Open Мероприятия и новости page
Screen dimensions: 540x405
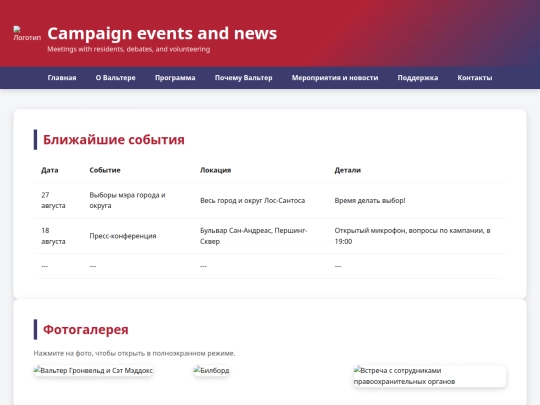(335, 78)
